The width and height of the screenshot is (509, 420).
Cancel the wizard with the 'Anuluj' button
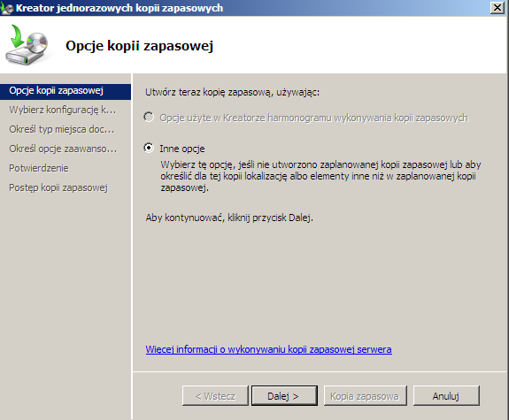(x=446, y=395)
